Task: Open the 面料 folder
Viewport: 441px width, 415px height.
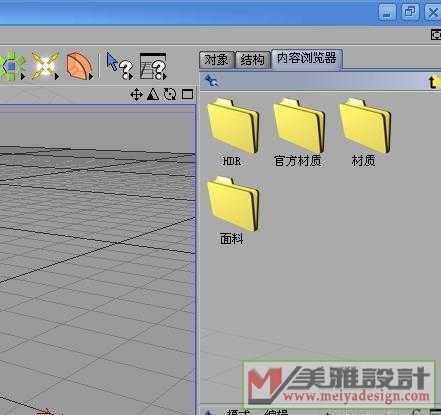Action: pos(232,211)
